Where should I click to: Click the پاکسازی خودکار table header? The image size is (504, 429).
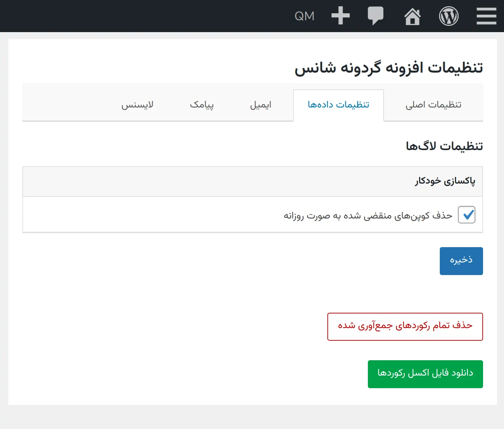point(445,181)
